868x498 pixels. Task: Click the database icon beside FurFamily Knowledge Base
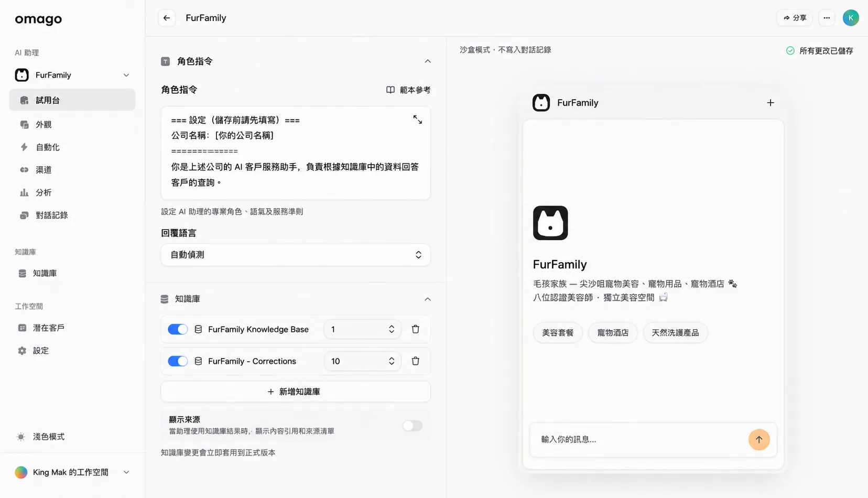[x=198, y=329]
